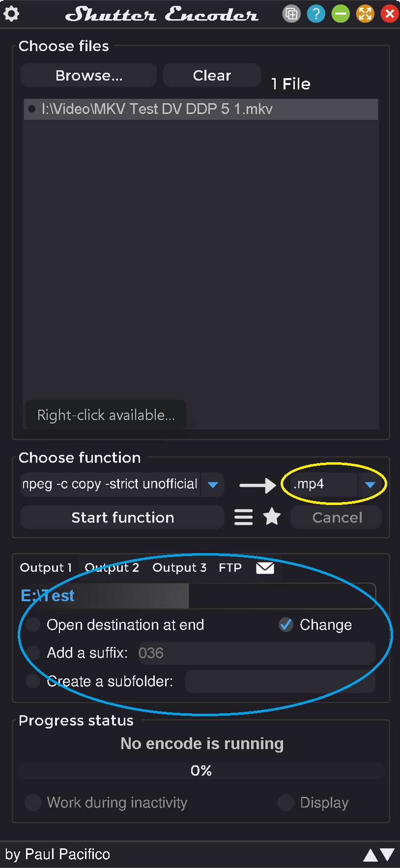Uncheck the Change checkbox

[x=286, y=625]
